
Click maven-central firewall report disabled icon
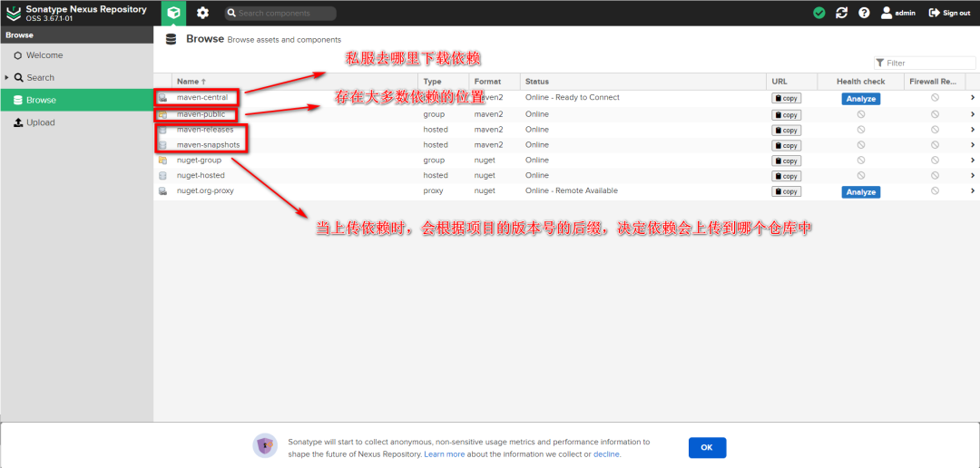(935, 97)
